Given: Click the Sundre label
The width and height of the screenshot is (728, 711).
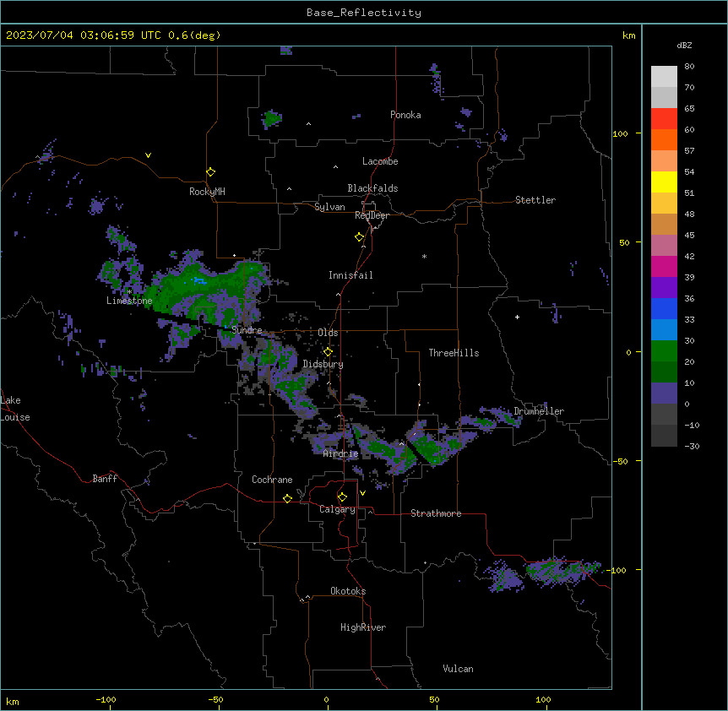Looking at the screenshot, I should pyautogui.click(x=247, y=330).
